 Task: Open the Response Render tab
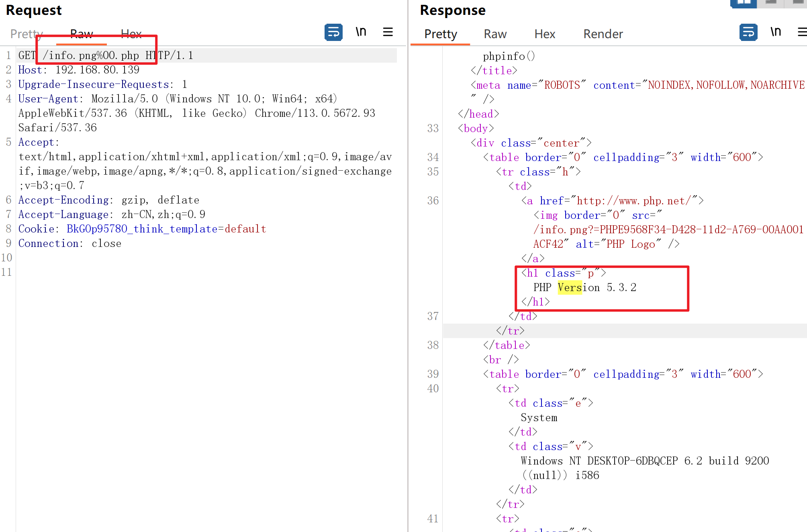pos(603,34)
